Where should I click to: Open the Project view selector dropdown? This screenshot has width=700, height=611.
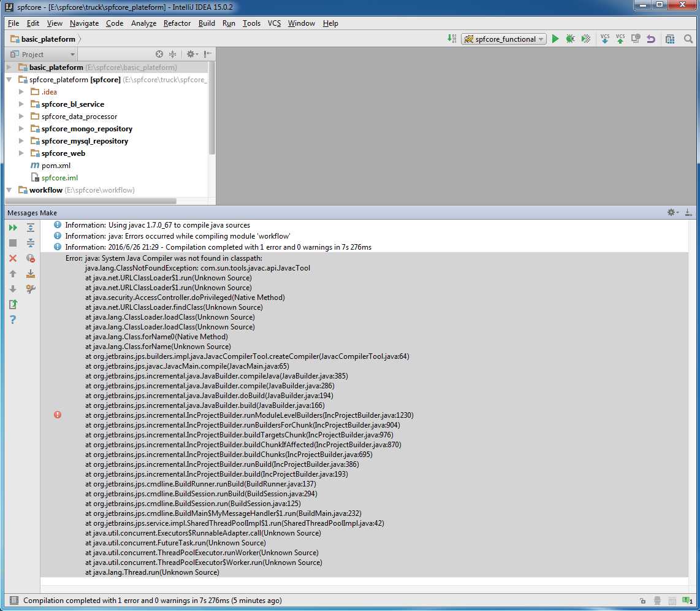43,54
